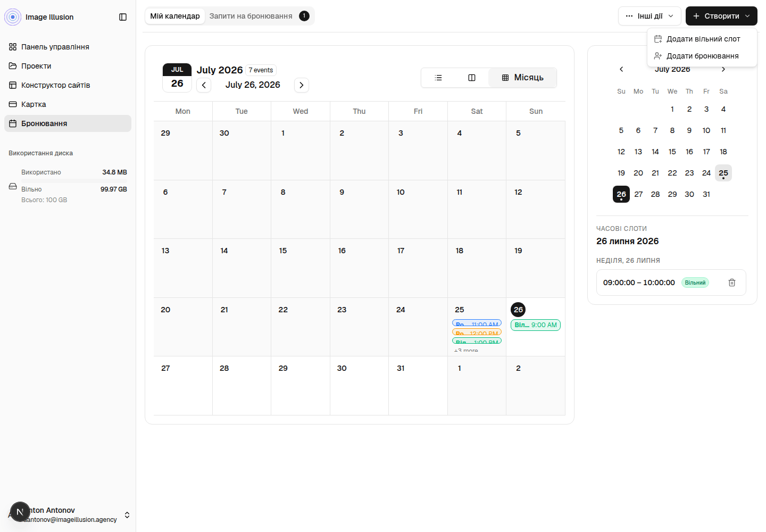Select day 20 in main calendar grid
The width and height of the screenshot is (766, 532).
165,310
